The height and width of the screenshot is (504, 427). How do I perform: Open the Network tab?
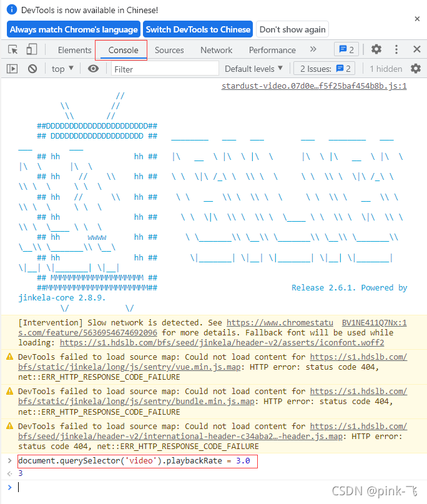(216, 50)
